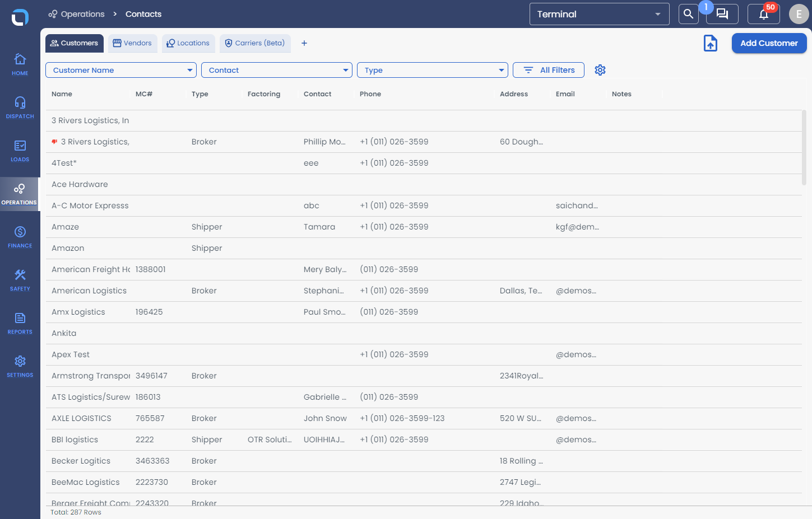Open All Filters button
The width and height of the screenshot is (812, 519).
click(549, 70)
